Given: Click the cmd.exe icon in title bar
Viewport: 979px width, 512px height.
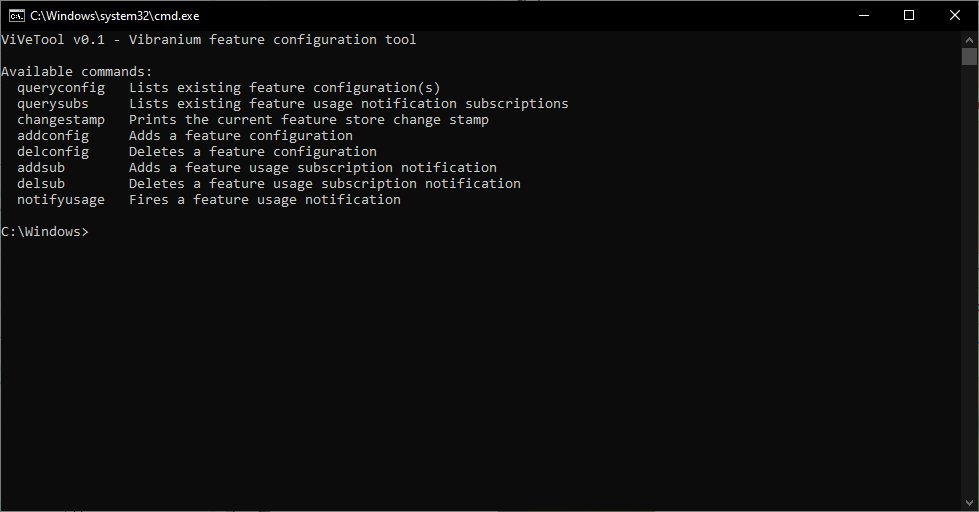Looking at the screenshot, I should 17,16.
